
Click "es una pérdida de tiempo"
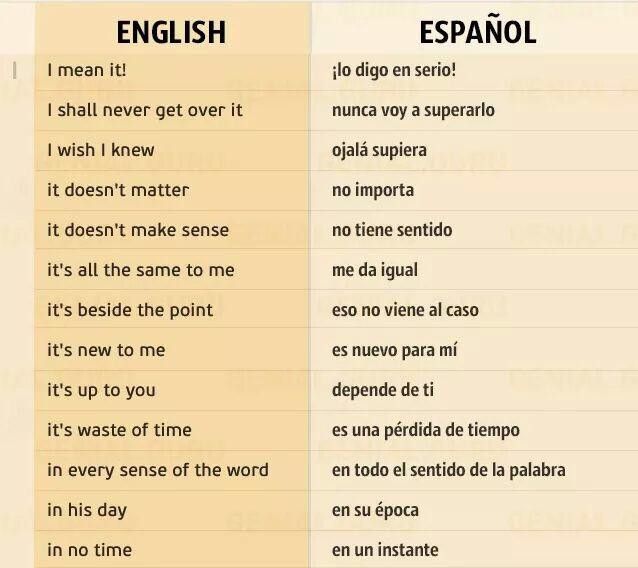pos(426,430)
